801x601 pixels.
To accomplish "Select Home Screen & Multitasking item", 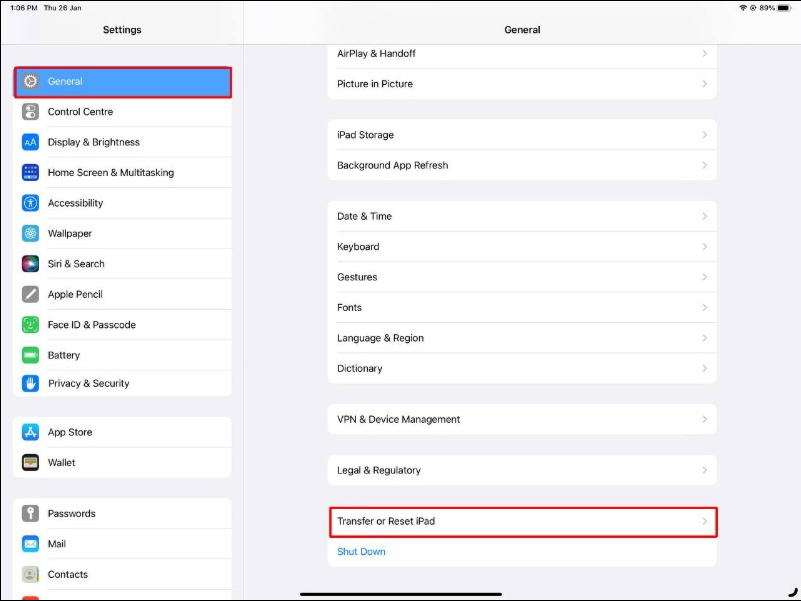I will click(x=110, y=173).
